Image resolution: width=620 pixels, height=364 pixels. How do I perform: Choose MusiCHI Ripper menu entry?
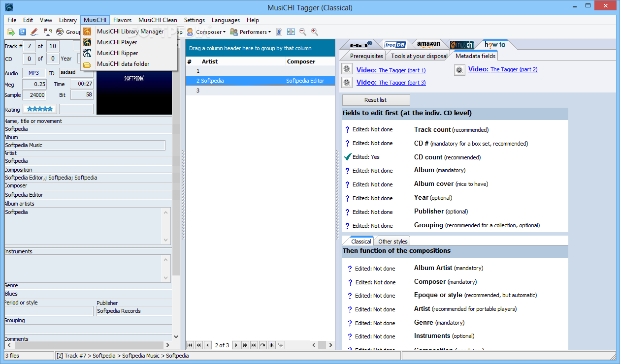coord(130,53)
